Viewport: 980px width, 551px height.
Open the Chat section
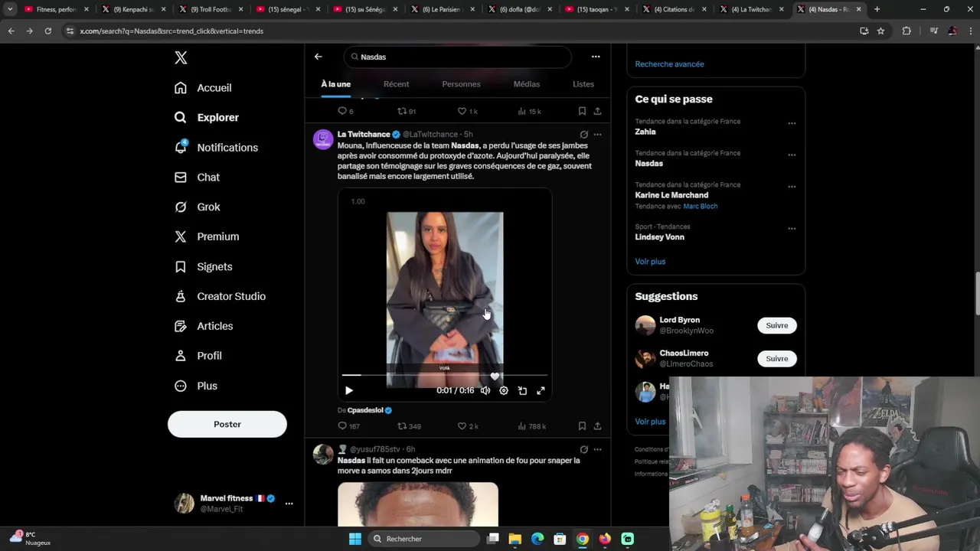(x=197, y=178)
